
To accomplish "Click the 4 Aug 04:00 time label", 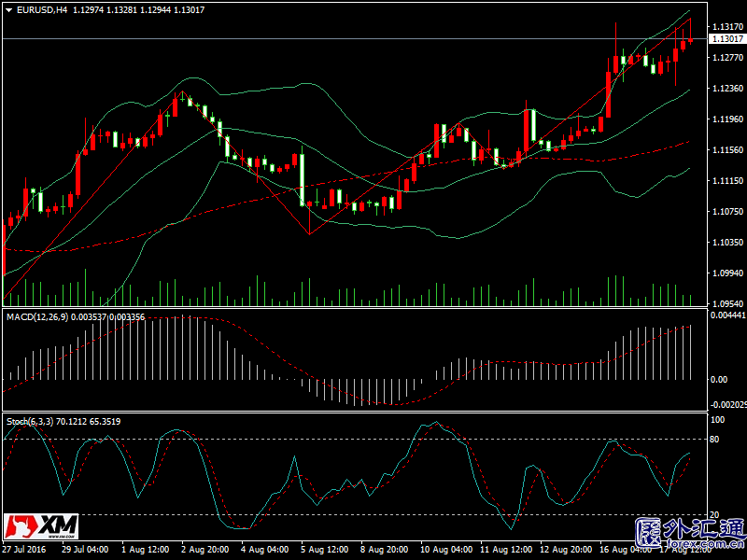I will coord(265,549).
